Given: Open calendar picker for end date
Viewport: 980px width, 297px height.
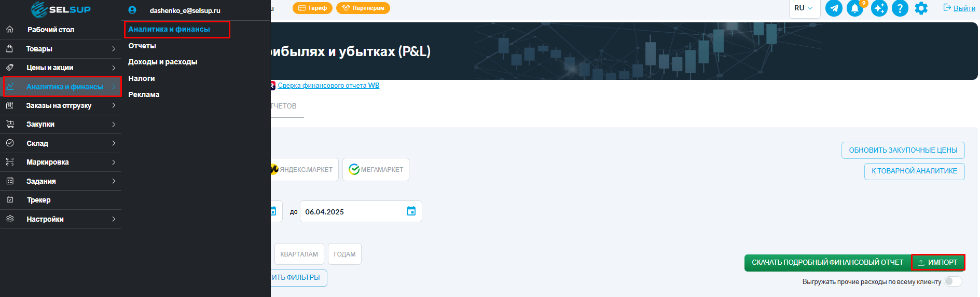Looking at the screenshot, I should tap(411, 211).
